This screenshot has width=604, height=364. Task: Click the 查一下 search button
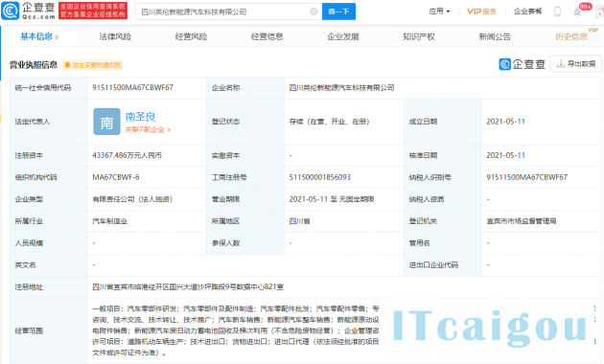tap(338, 11)
